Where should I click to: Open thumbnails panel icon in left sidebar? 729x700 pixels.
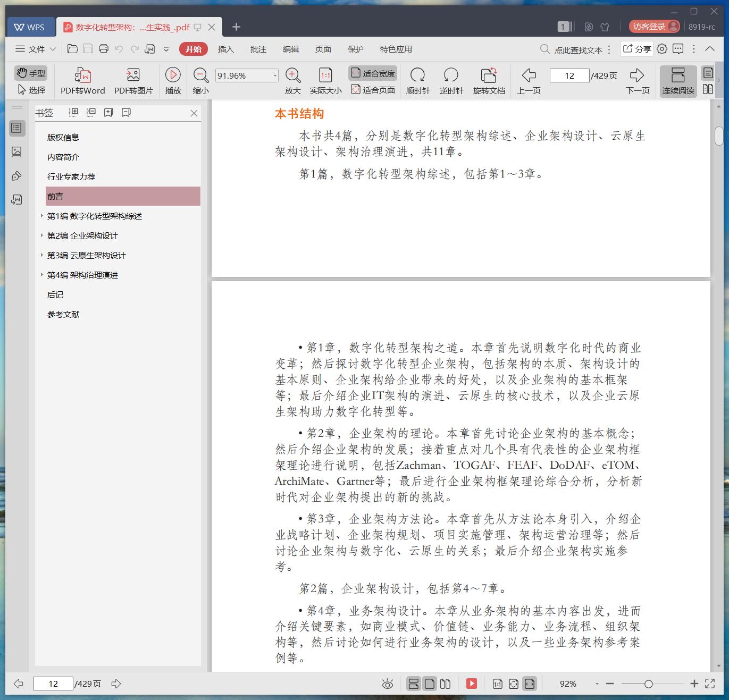(x=17, y=152)
